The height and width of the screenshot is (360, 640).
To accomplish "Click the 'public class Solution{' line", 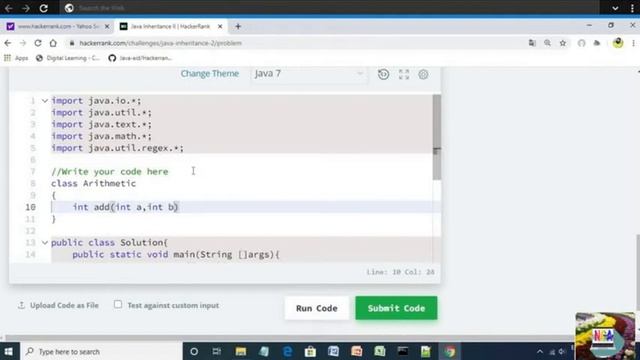I will tap(109, 242).
